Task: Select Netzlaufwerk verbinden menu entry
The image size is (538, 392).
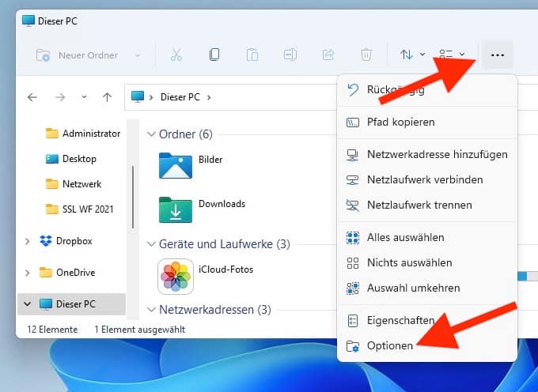Action: coord(425,179)
